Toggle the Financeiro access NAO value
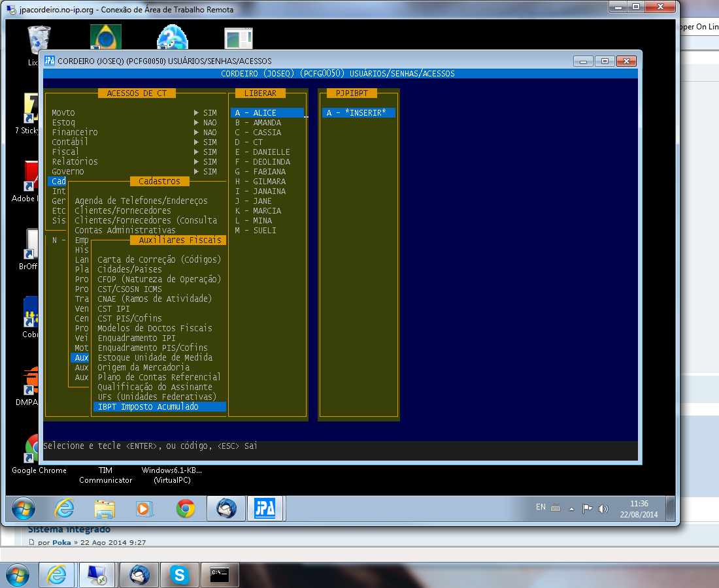Viewport: 719px width, 588px height. click(x=209, y=133)
